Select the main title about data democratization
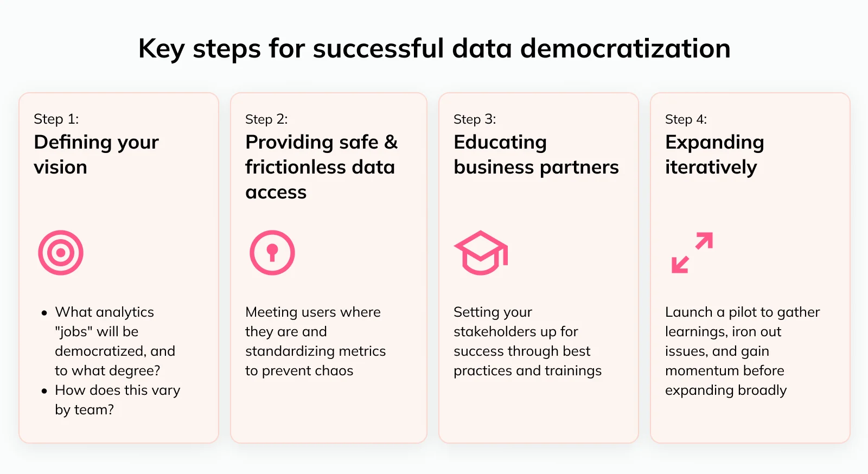The image size is (868, 474). 435,49
